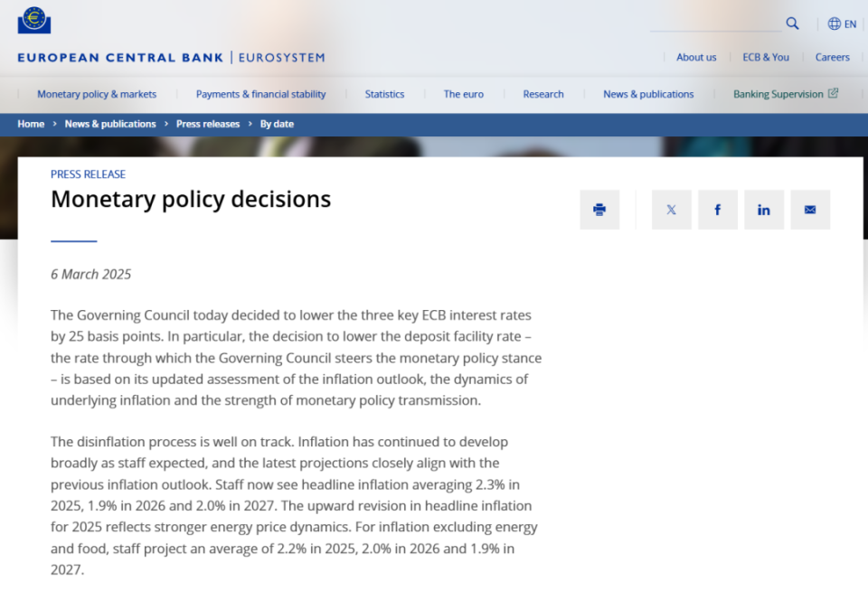Open The euro menu
This screenshot has width=868, height=591.
tap(463, 94)
